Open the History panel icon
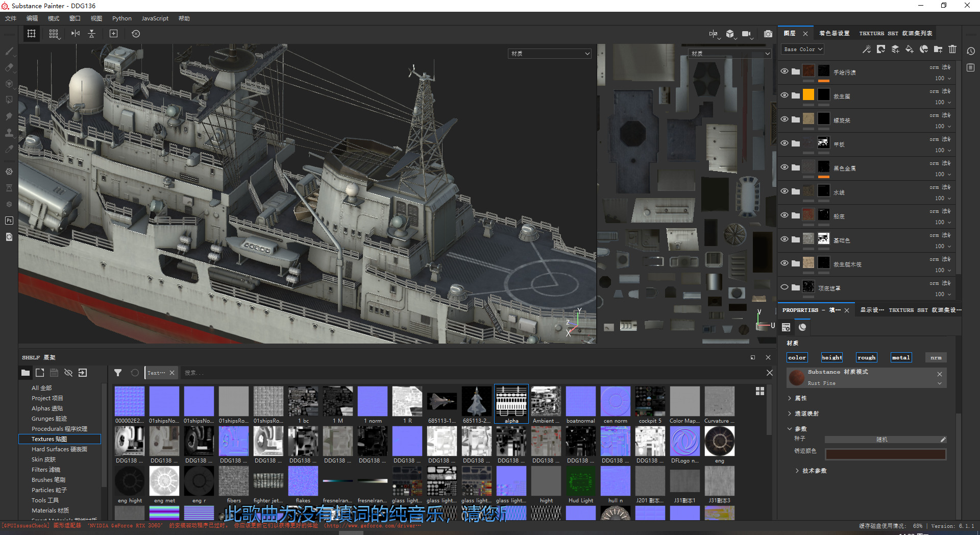The height and width of the screenshot is (535, 980). (971, 51)
